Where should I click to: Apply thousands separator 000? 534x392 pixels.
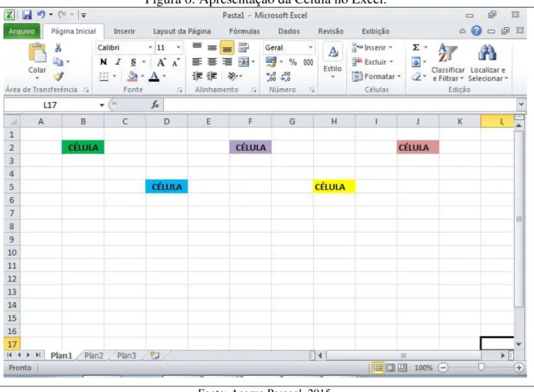(308, 62)
